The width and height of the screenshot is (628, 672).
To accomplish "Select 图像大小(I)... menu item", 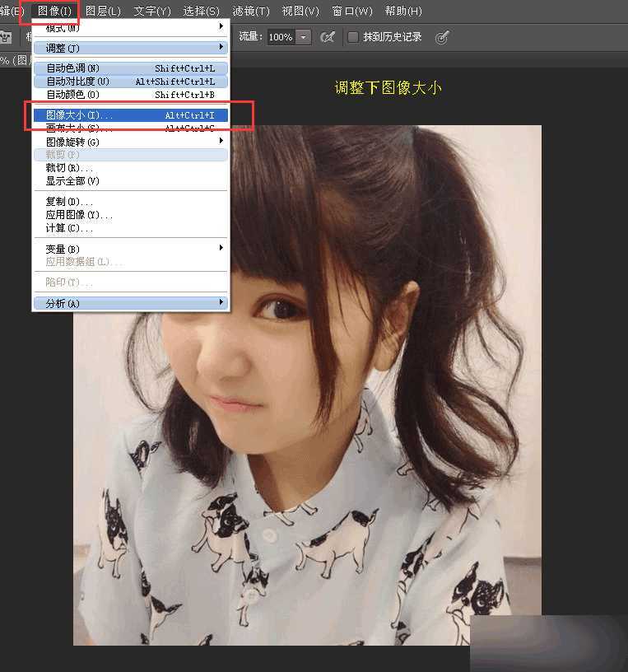I will pyautogui.click(x=131, y=114).
